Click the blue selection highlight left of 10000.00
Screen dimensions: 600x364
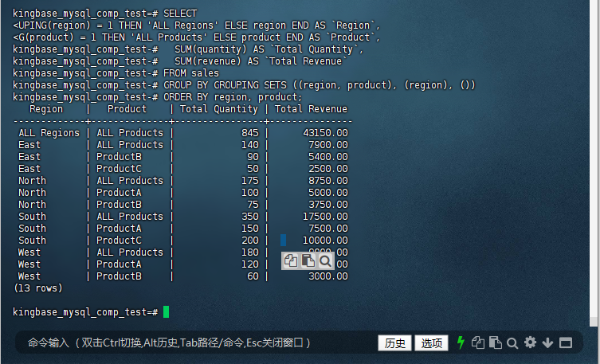click(x=283, y=240)
